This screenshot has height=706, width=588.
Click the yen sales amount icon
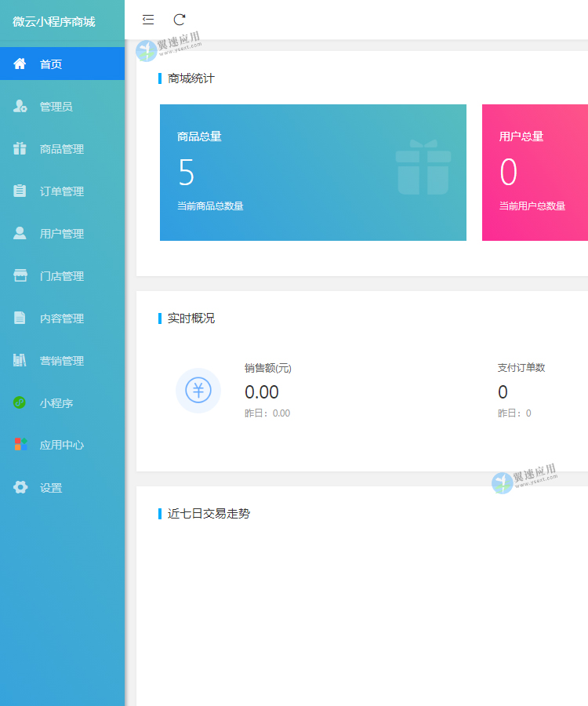[x=198, y=390]
